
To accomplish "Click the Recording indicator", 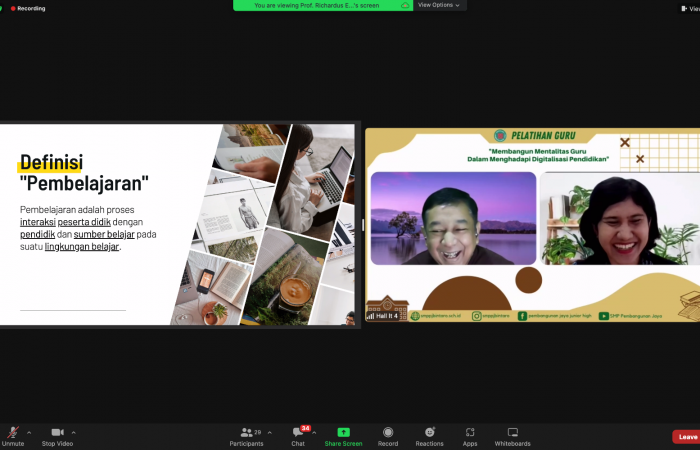I will pyautogui.click(x=28, y=8).
